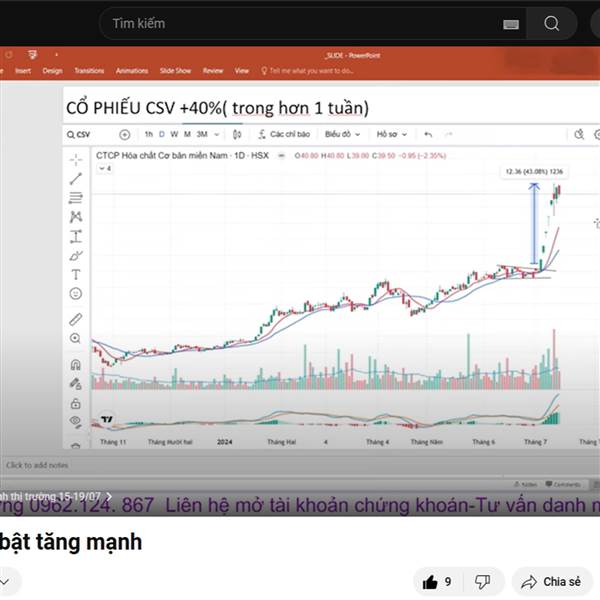Click the add symbol plus icon
The height and width of the screenshot is (600, 600).
(125, 135)
